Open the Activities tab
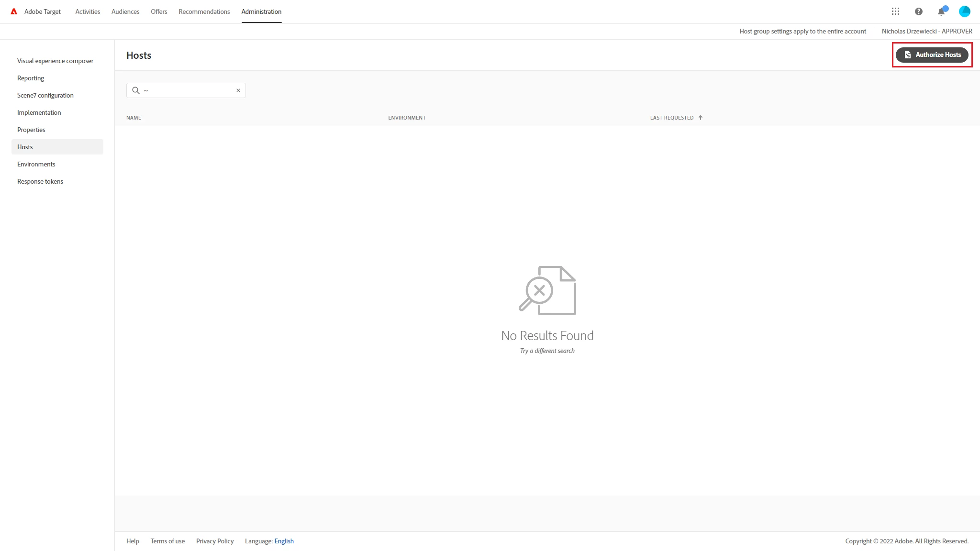Screen dimensions: 980x551 (x=88, y=11)
